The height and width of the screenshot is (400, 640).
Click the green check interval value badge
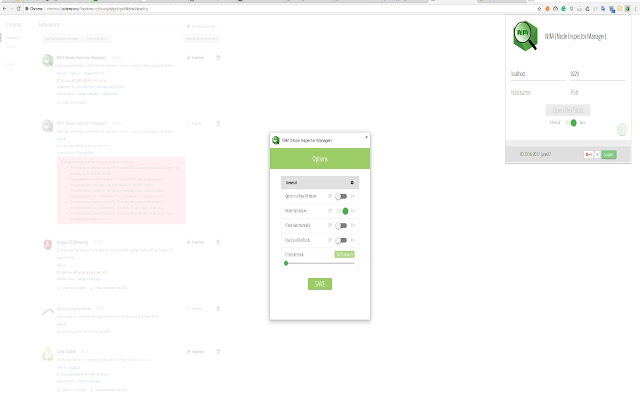click(x=344, y=254)
